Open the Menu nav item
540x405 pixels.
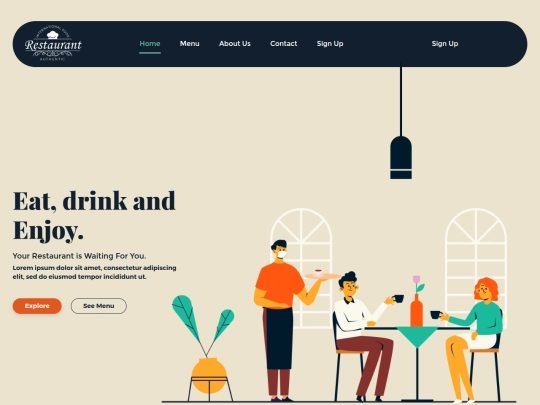click(189, 44)
